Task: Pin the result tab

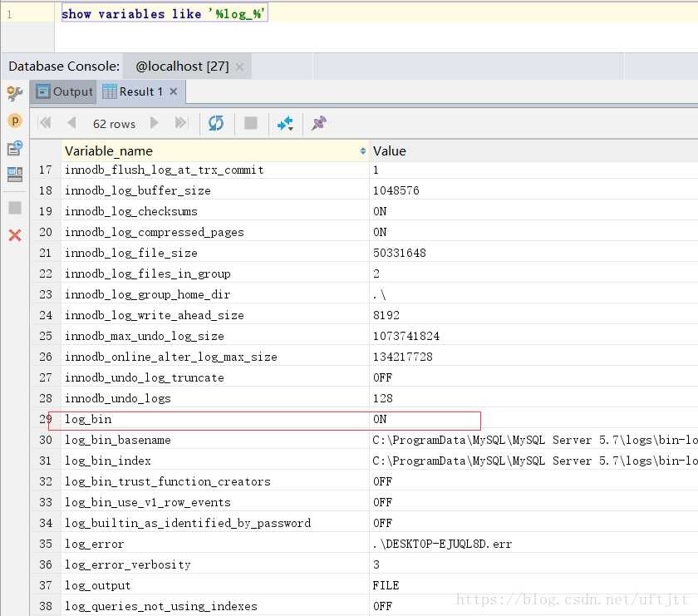Action: click(x=319, y=123)
